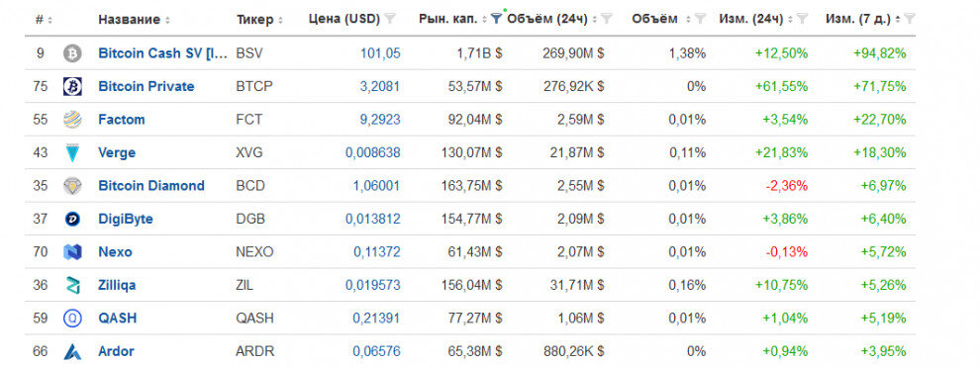The width and height of the screenshot is (980, 367).
Task: Click the Factom coin icon
Action: click(x=72, y=120)
